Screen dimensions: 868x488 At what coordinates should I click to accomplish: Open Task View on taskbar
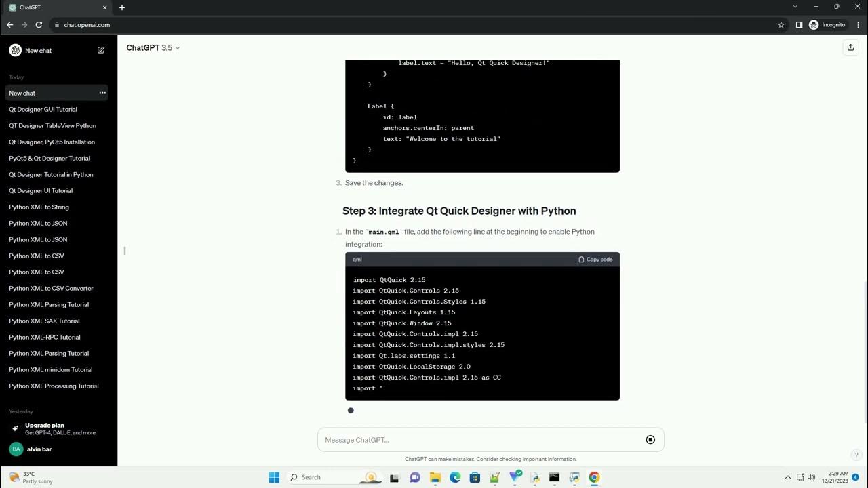394,477
